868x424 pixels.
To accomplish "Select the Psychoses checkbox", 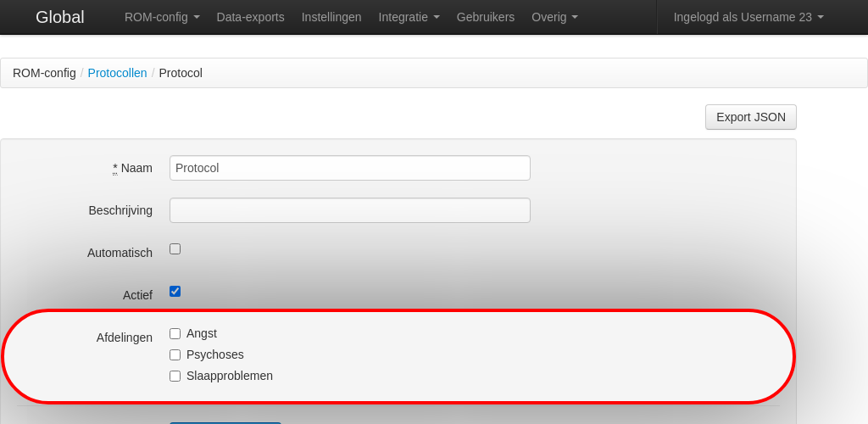I will pos(175,355).
